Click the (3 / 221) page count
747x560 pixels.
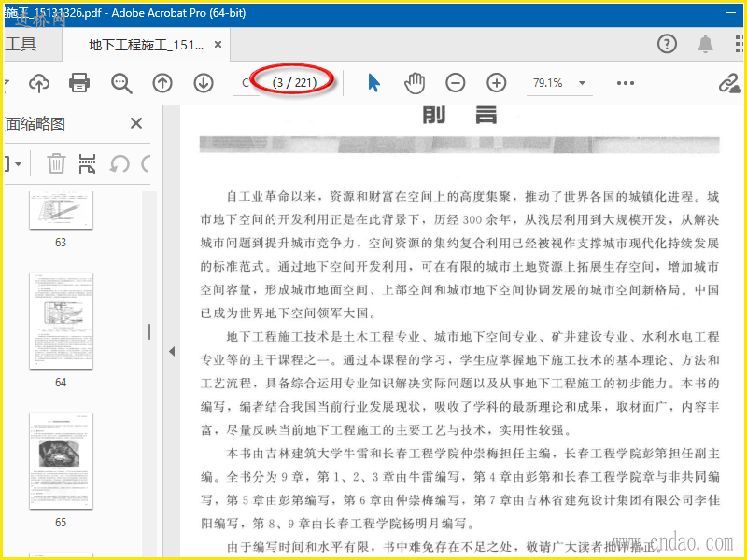click(x=294, y=83)
